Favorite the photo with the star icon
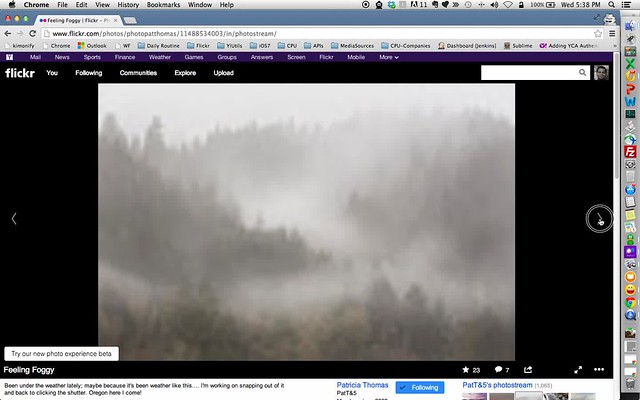Screen dimensions: 640x400 click(x=464, y=370)
